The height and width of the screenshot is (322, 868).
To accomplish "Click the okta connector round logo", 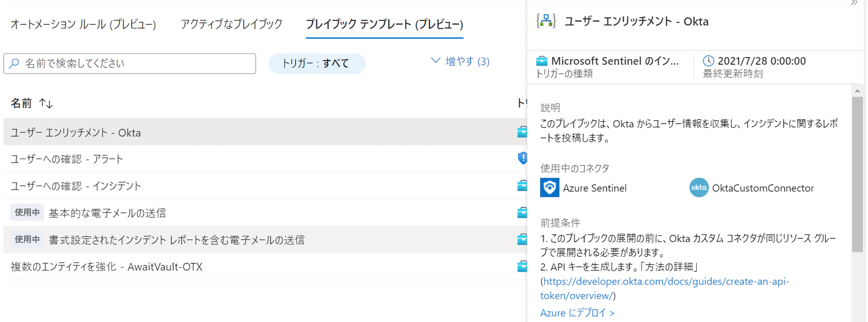I will (699, 187).
